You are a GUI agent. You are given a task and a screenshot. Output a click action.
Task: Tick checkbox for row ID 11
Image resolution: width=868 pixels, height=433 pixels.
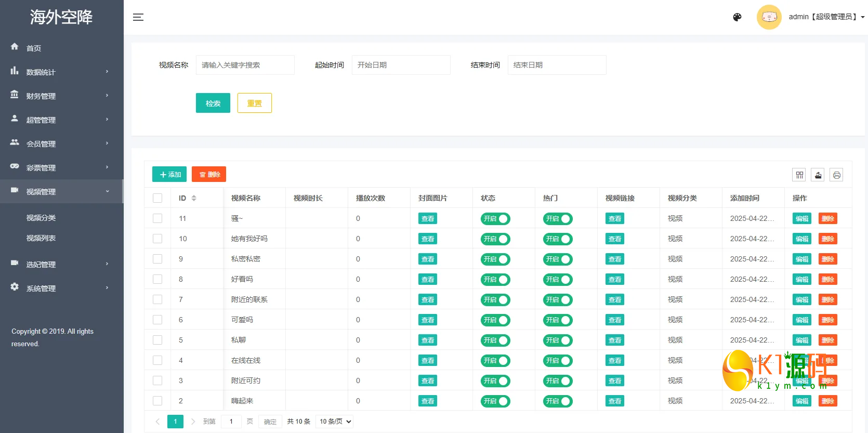coord(157,218)
